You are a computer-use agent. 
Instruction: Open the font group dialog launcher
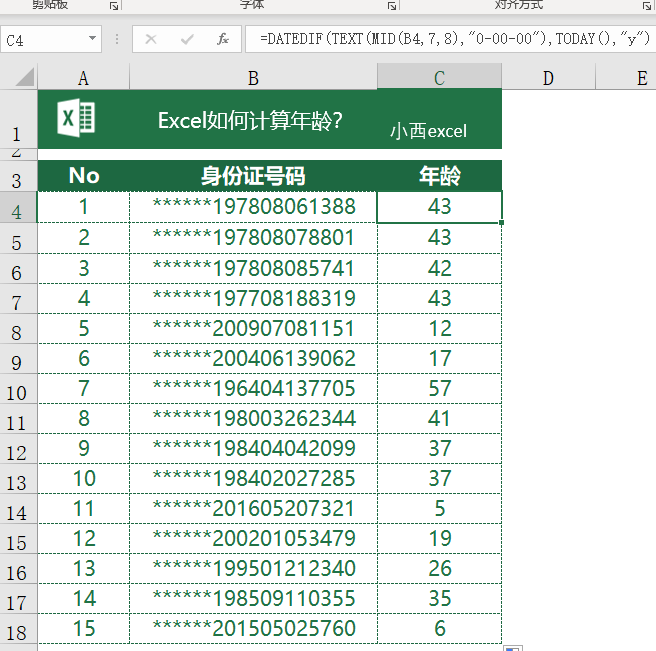click(391, 5)
